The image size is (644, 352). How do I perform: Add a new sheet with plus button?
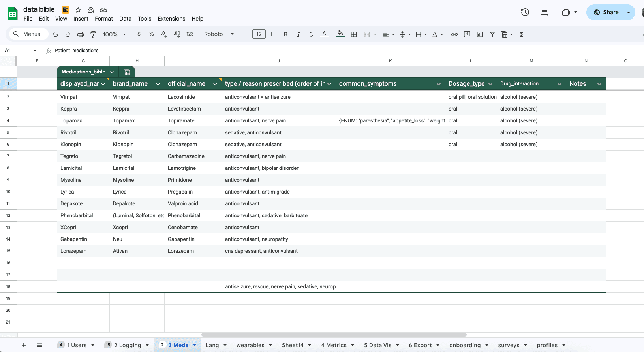[x=24, y=345]
